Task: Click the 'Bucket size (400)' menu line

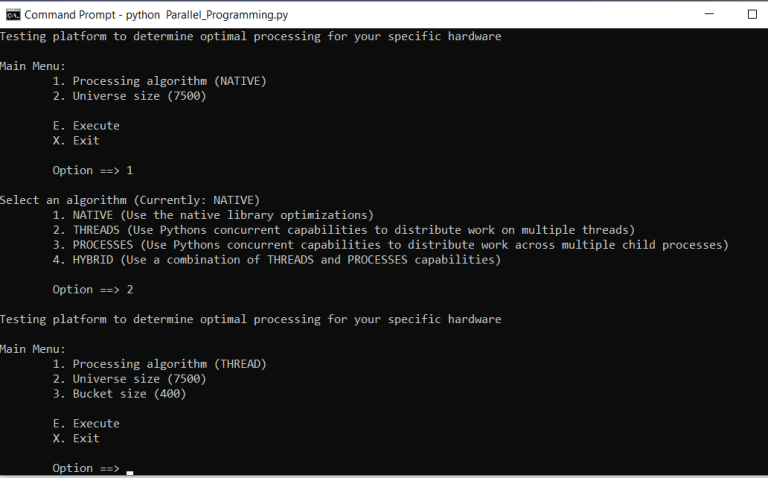Action: [x=120, y=394]
